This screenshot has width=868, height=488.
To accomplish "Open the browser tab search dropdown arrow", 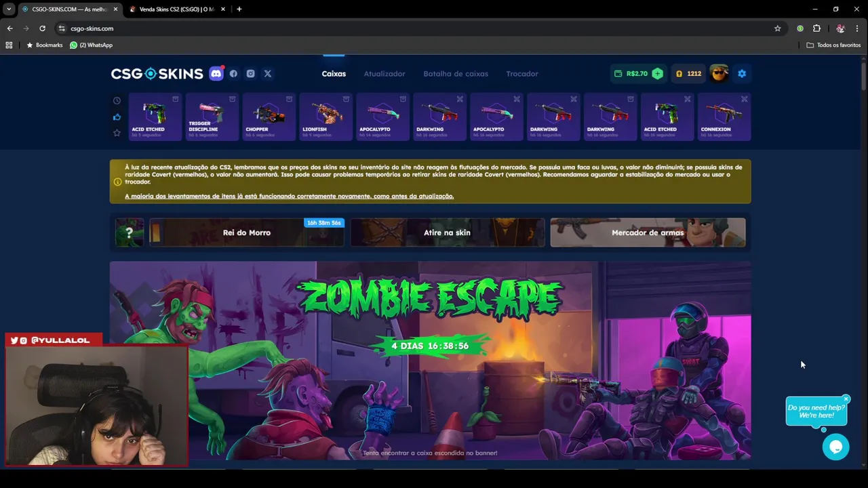I will tap(8, 9).
